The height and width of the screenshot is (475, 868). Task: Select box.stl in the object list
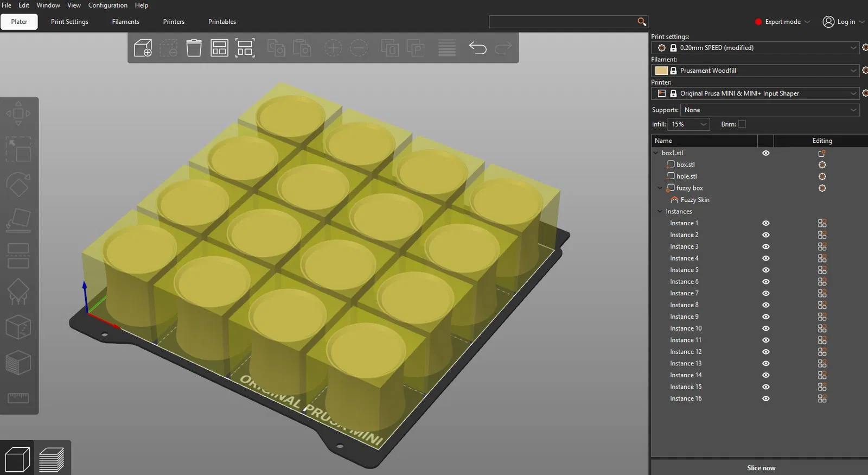pos(686,164)
